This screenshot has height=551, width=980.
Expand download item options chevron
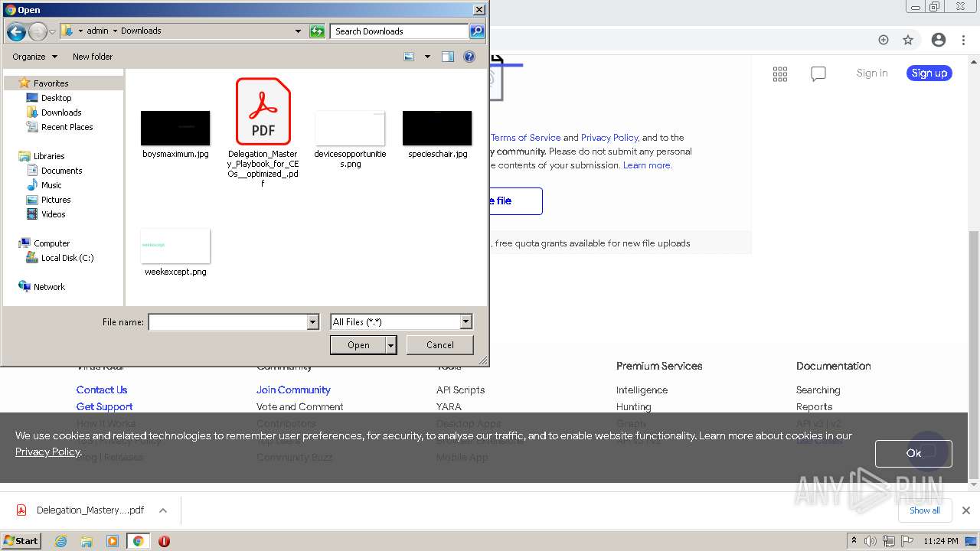pos(163,510)
